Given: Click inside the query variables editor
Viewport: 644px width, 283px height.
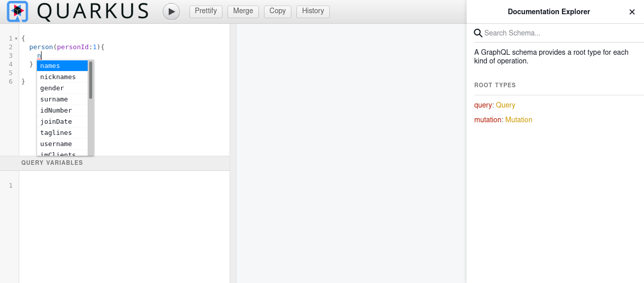Looking at the screenshot, I should (124, 226).
